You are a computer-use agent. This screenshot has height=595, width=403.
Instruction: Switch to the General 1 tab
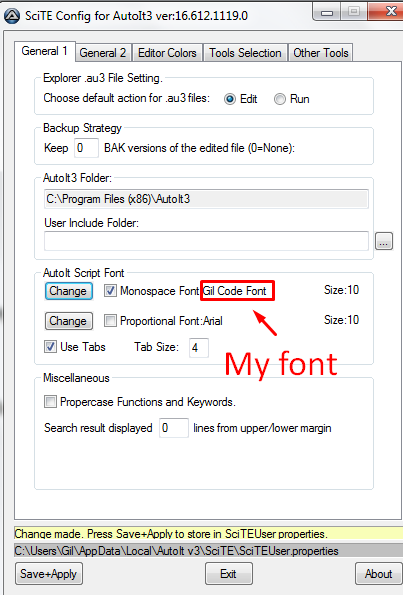45,51
